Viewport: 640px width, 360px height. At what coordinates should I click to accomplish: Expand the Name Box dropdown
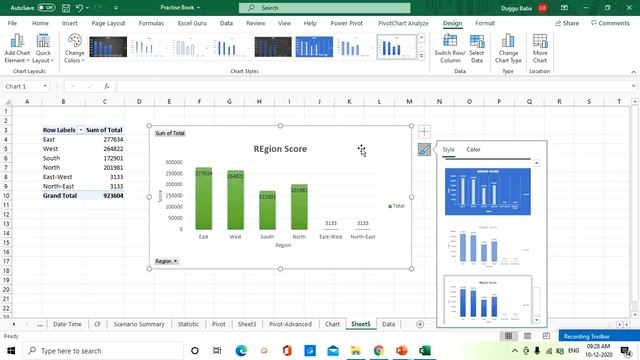(45, 86)
